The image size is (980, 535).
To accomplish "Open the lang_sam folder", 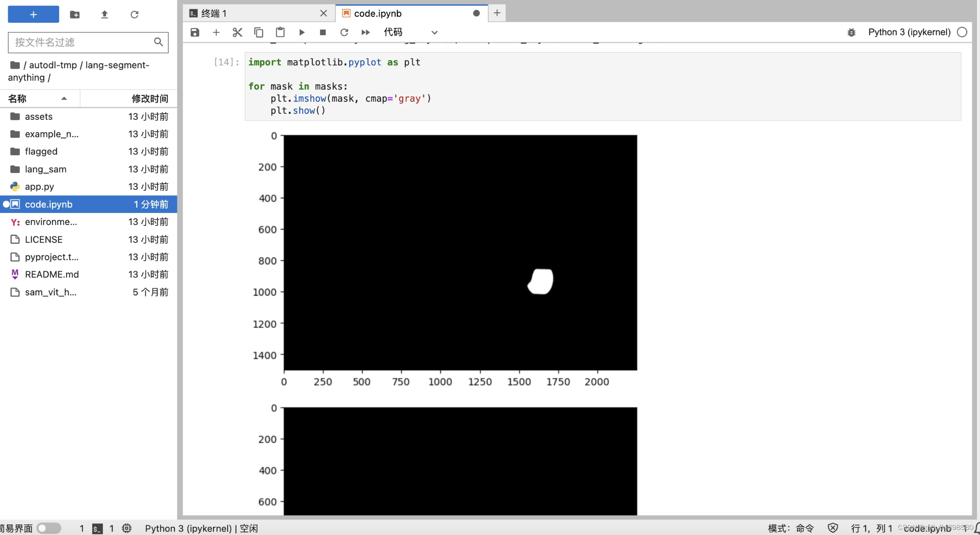I will click(x=46, y=169).
